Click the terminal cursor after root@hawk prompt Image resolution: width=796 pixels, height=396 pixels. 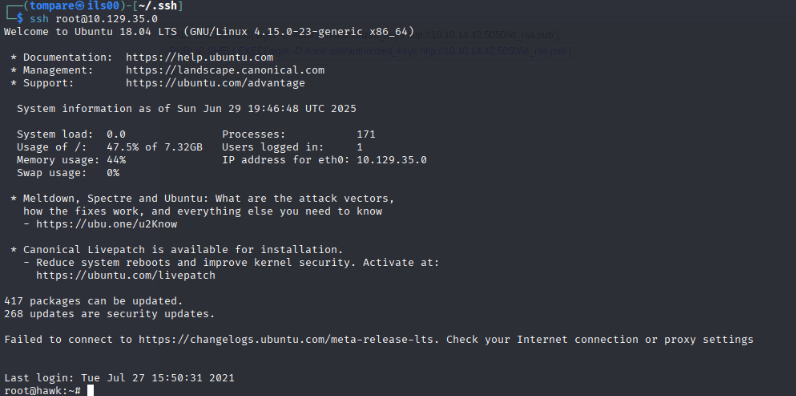coord(90,390)
